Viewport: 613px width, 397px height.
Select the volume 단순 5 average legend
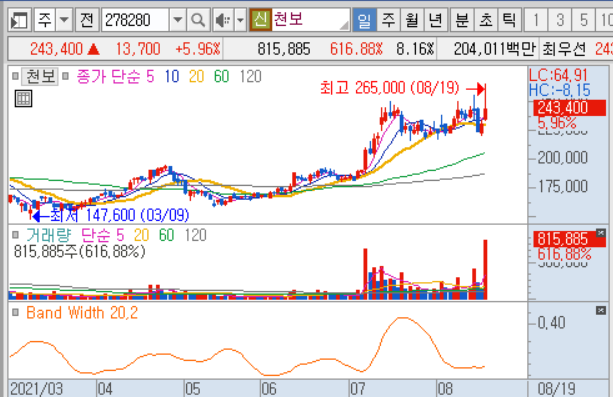102,235
